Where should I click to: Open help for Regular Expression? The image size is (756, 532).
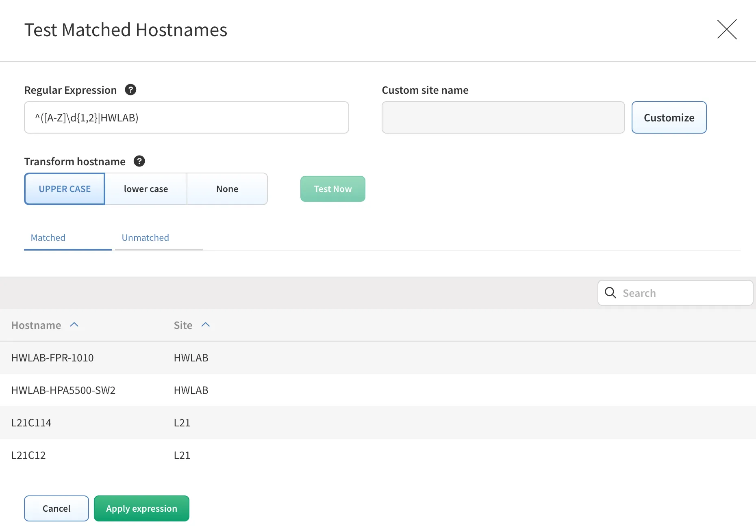(130, 90)
